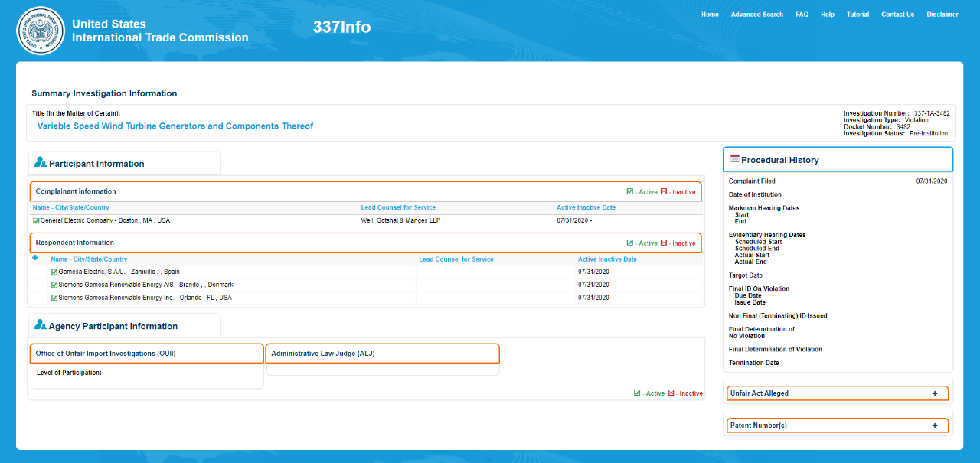This screenshot has height=463, width=980.
Task: Click the Agency Participant Information people icon
Action: coord(41,325)
